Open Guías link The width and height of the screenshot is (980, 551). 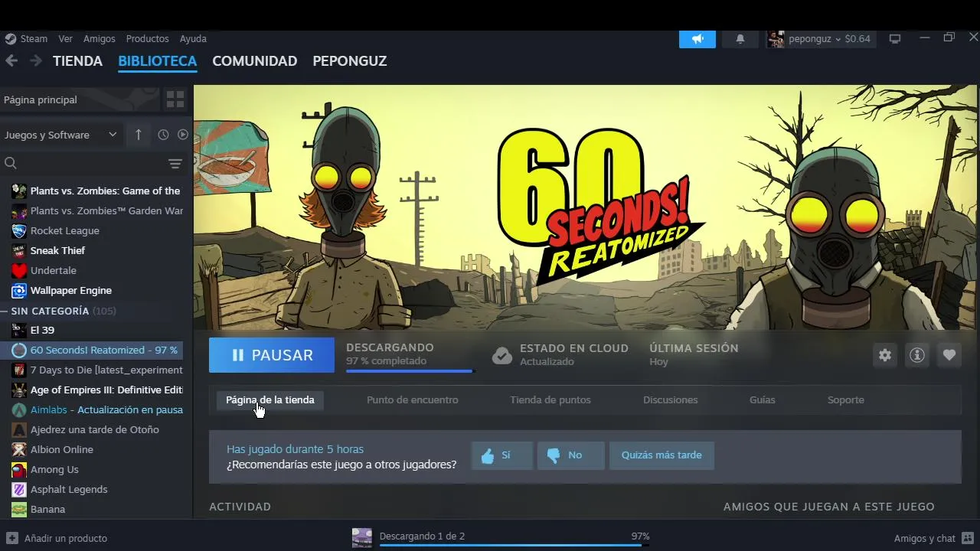point(763,399)
